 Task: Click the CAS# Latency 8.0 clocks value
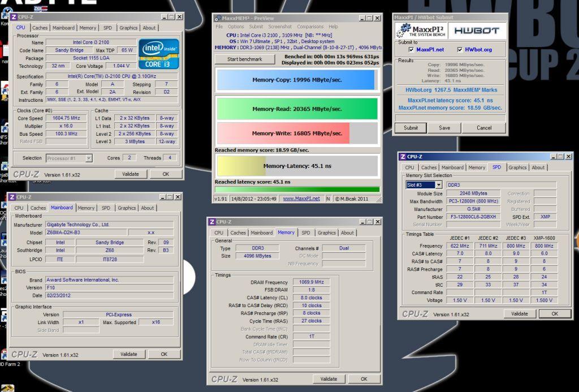312,298
